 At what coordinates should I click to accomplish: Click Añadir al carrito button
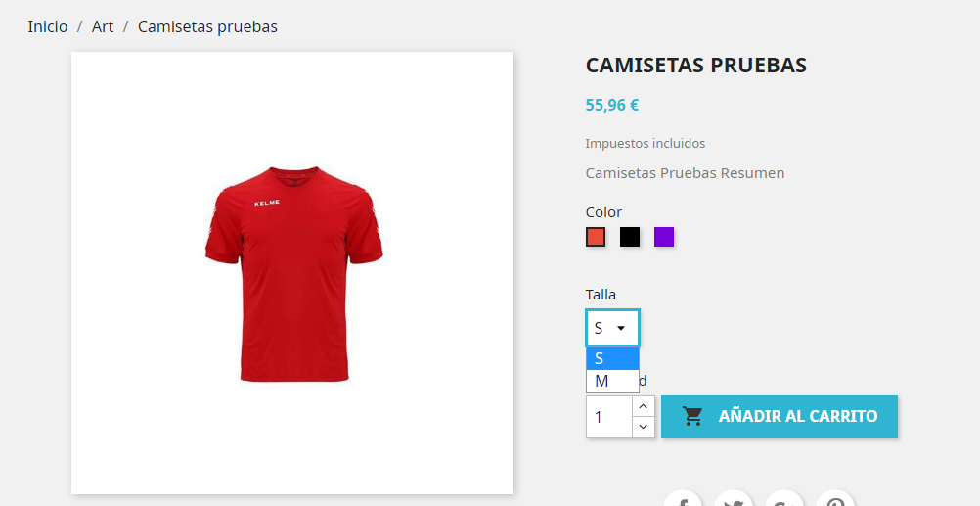pyautogui.click(x=780, y=417)
